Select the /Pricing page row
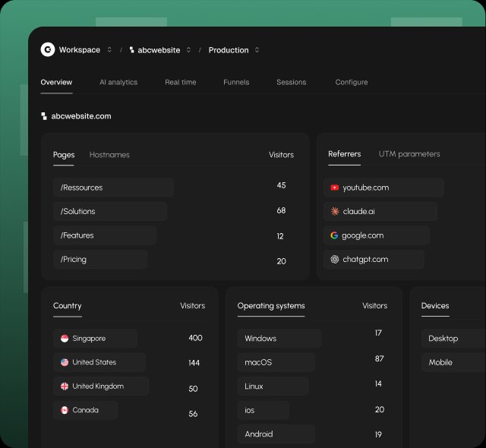486x448 pixels. point(100,260)
